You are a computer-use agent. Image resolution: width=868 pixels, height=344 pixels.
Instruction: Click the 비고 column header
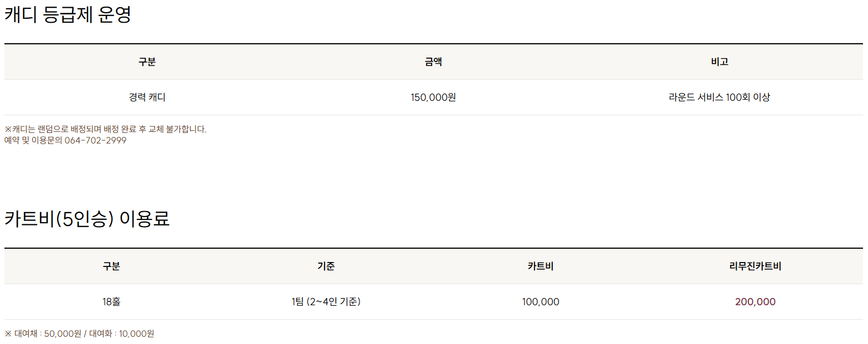tap(720, 62)
